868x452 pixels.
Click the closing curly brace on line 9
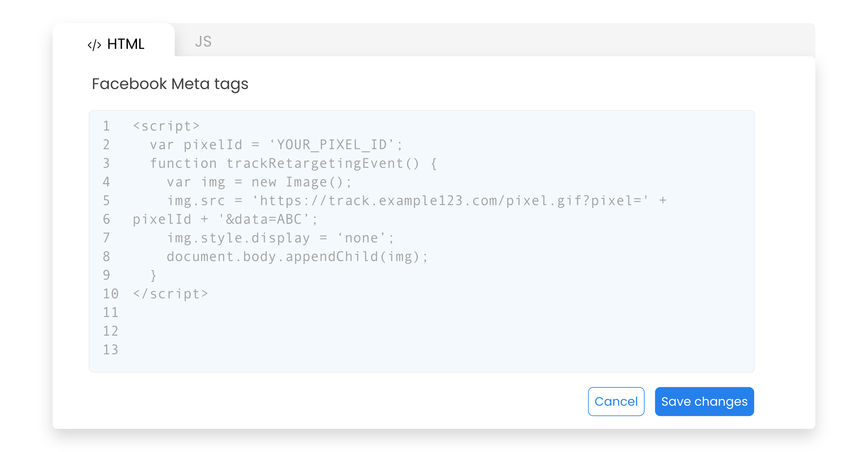153,276
